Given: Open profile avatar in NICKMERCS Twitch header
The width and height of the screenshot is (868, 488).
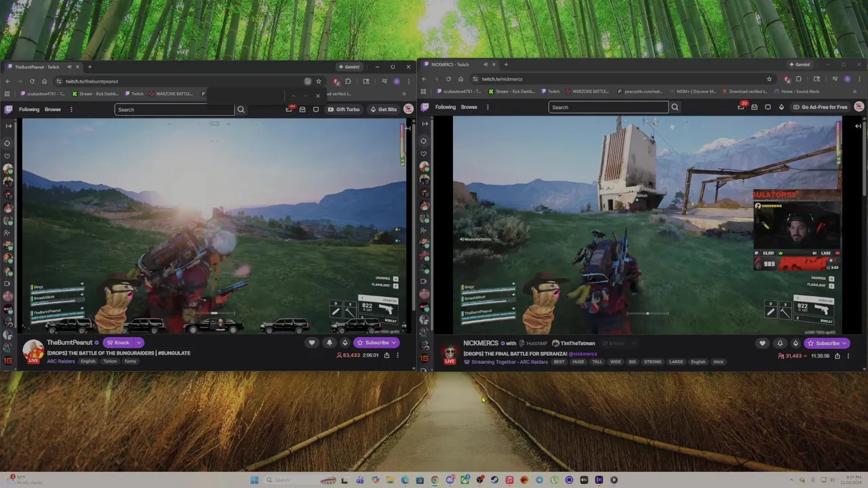Looking at the screenshot, I should point(859,107).
